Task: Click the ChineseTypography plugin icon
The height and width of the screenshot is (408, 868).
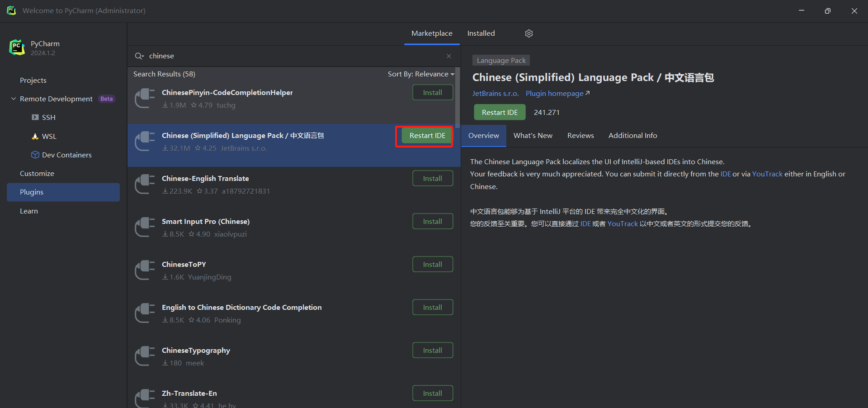Action: (x=145, y=356)
